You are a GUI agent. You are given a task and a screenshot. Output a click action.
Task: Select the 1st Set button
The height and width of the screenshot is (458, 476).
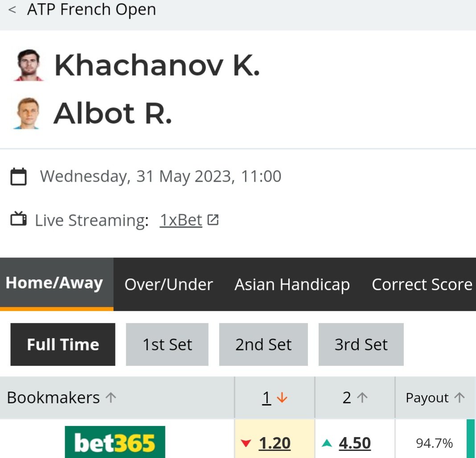pos(167,344)
